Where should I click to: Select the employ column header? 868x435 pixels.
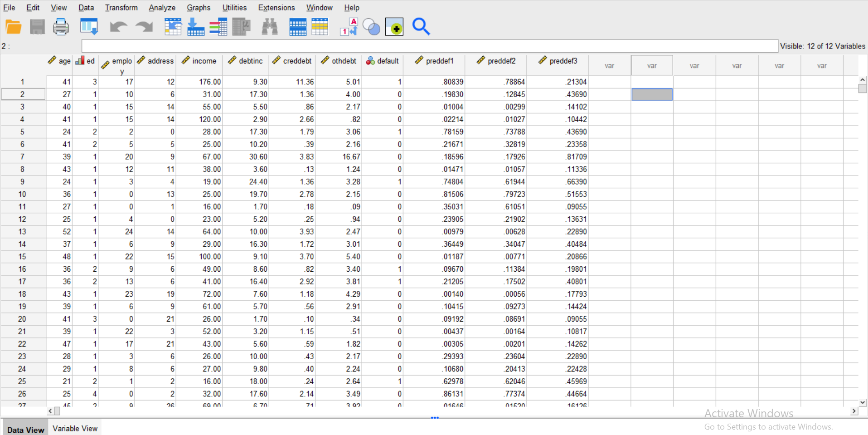116,65
